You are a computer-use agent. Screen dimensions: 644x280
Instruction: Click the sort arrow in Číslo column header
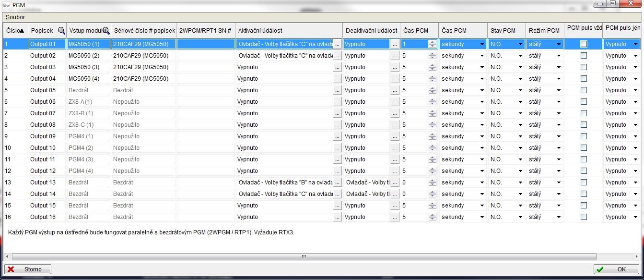click(22, 31)
